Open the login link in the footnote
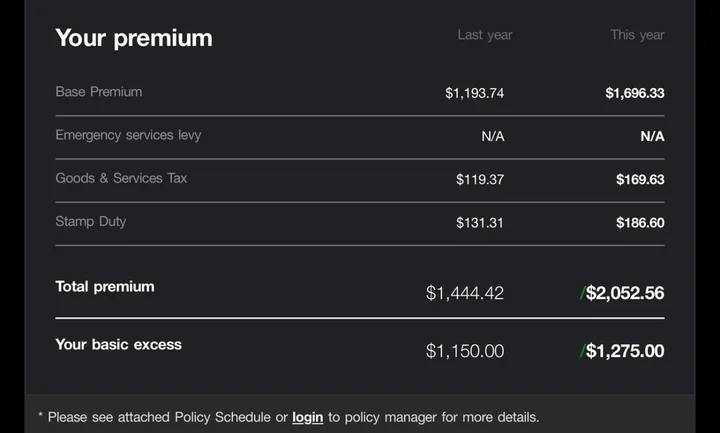 coord(307,417)
